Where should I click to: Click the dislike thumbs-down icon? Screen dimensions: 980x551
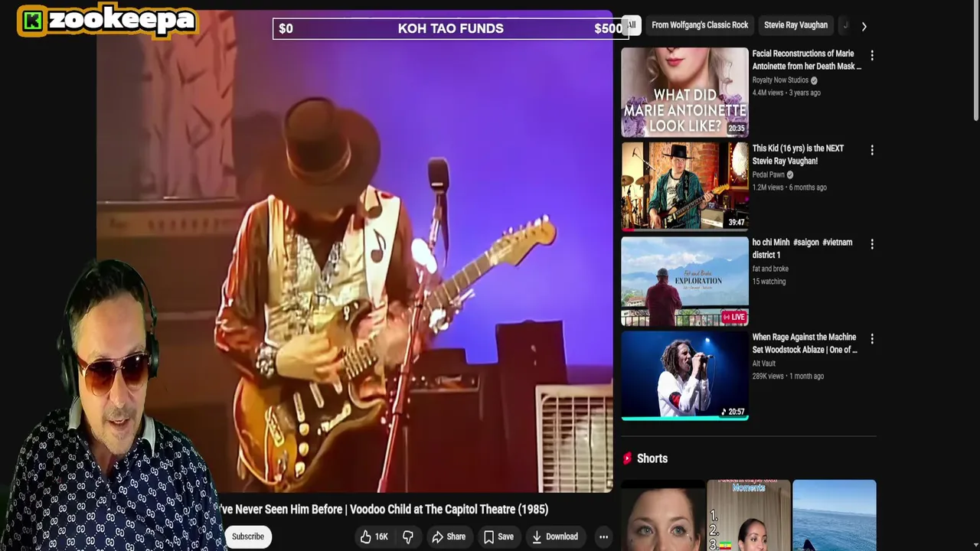pos(408,536)
